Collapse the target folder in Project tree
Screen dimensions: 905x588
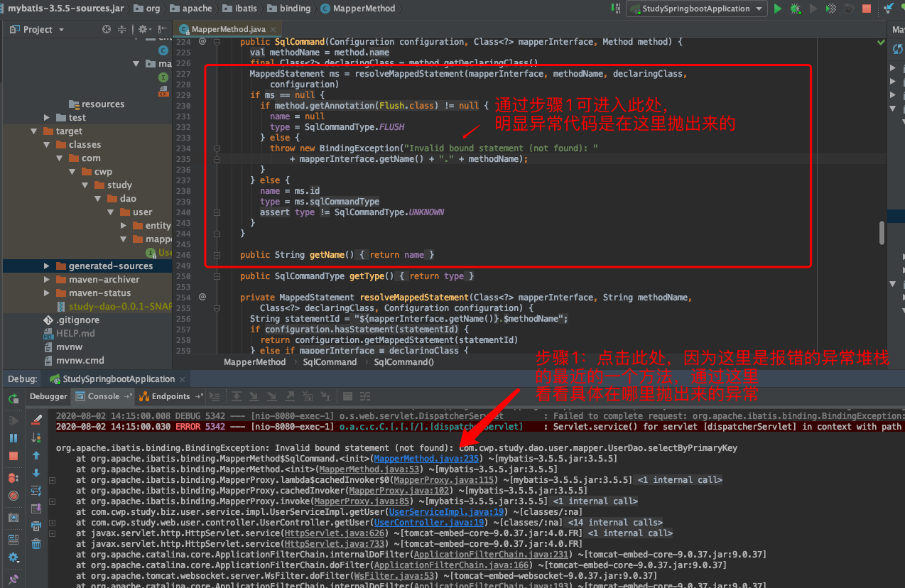[x=33, y=131]
